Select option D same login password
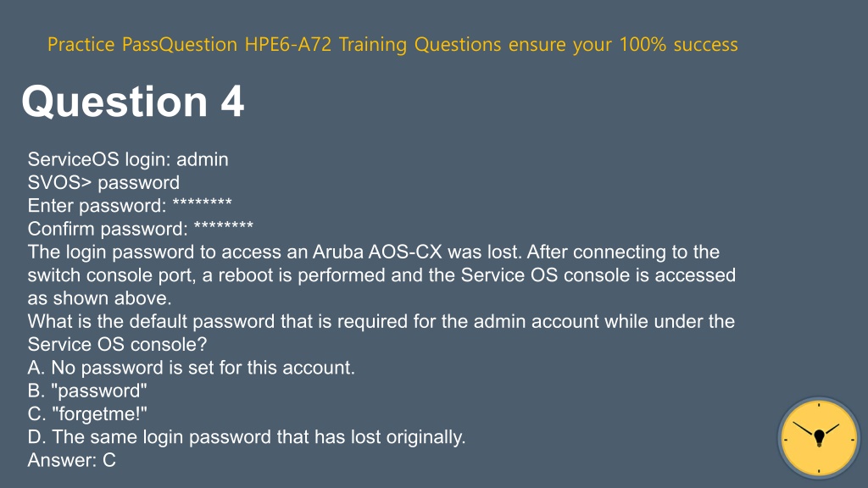868x488 pixels. coord(247,437)
